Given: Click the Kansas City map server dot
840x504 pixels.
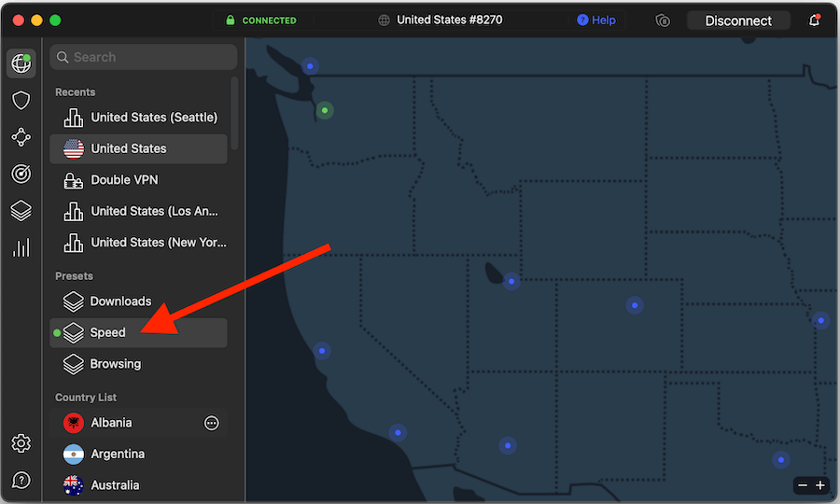Looking at the screenshot, I should pos(820,321).
